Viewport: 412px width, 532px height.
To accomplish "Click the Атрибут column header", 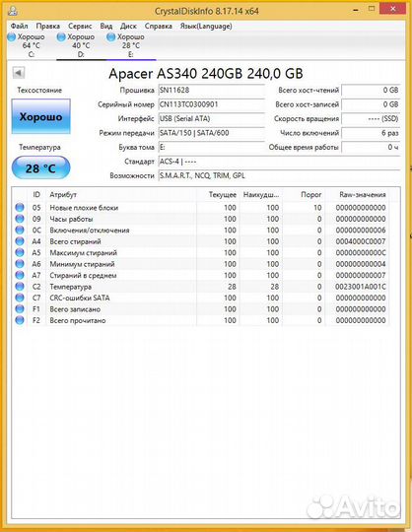I will click(x=121, y=195).
